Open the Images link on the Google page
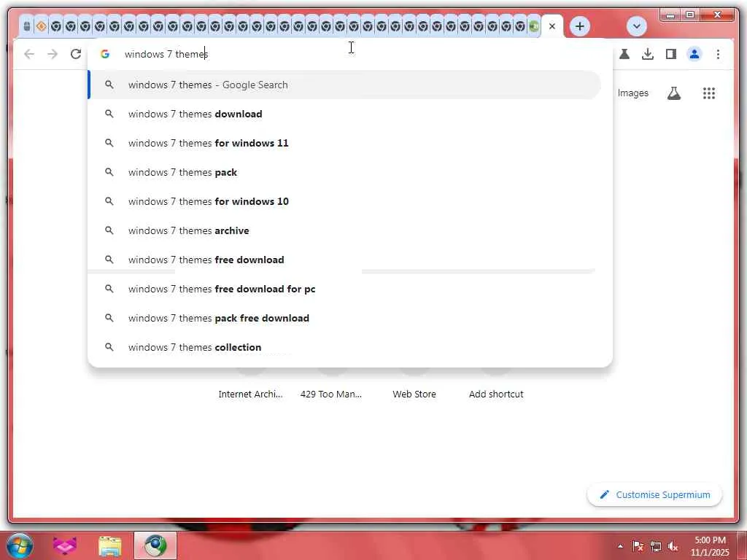The image size is (747, 560). coord(632,93)
